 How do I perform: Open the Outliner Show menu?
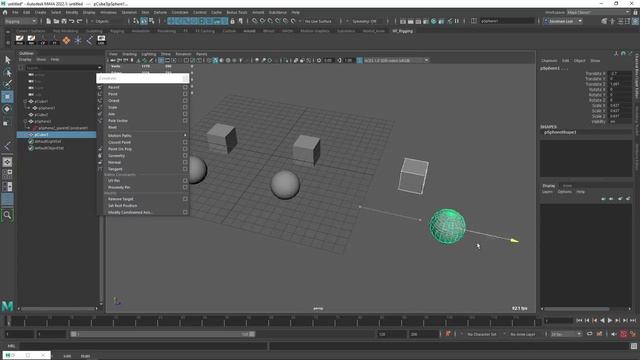click(41, 60)
